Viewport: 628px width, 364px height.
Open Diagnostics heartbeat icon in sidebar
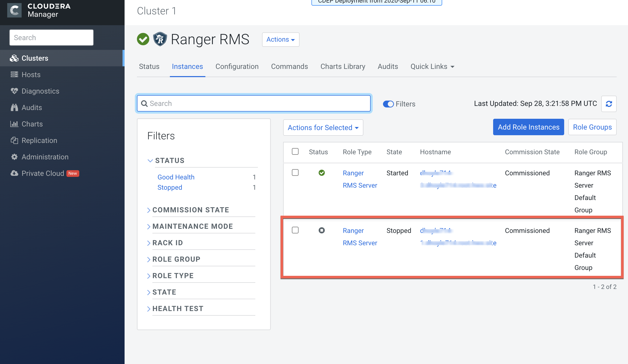click(14, 91)
